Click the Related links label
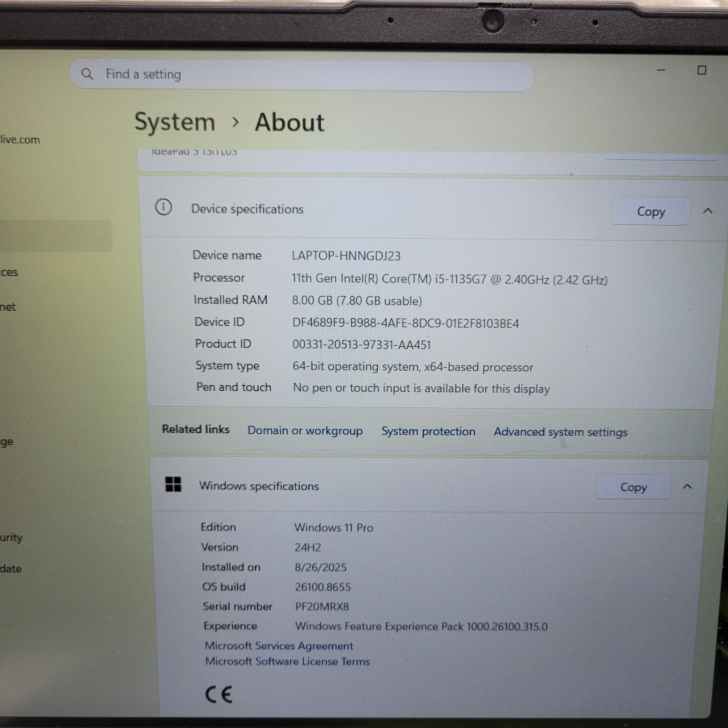This screenshot has width=728, height=728. point(196,429)
